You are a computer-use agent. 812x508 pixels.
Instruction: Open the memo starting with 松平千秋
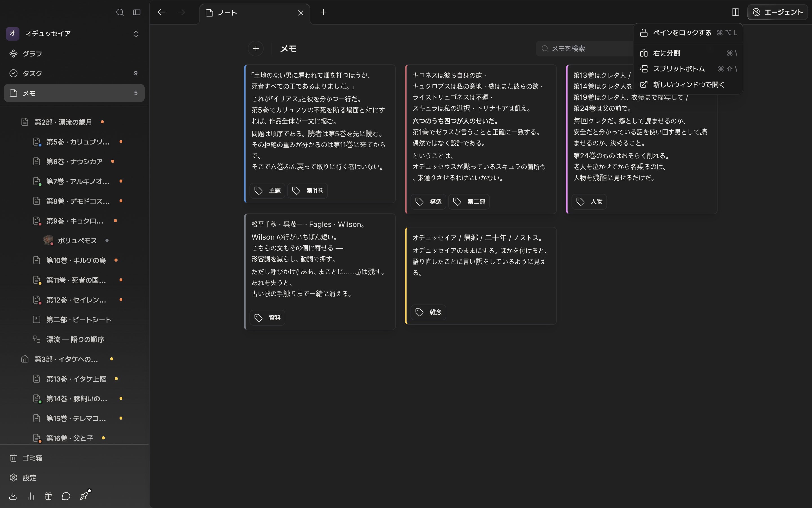(320, 271)
